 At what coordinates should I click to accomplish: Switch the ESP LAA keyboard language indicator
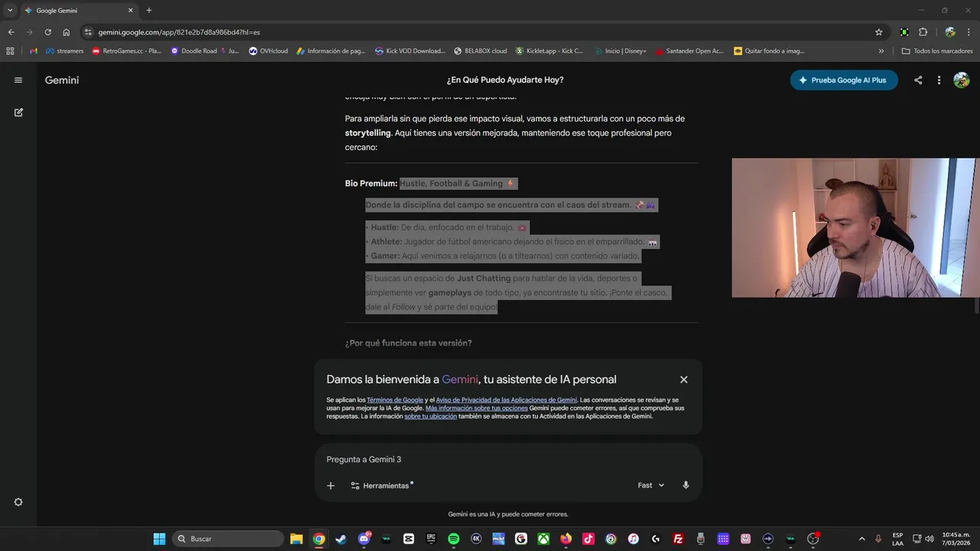pos(897,539)
